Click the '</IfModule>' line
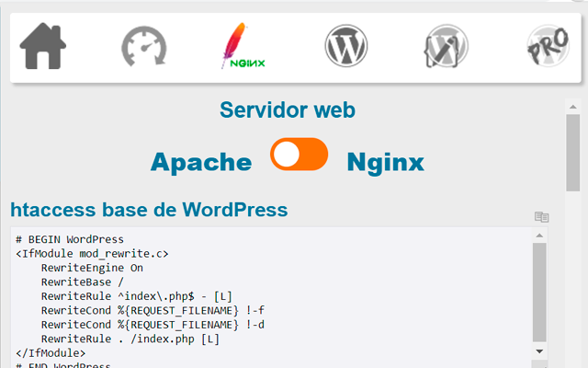Image resolution: width=588 pixels, height=368 pixels. pos(51,353)
